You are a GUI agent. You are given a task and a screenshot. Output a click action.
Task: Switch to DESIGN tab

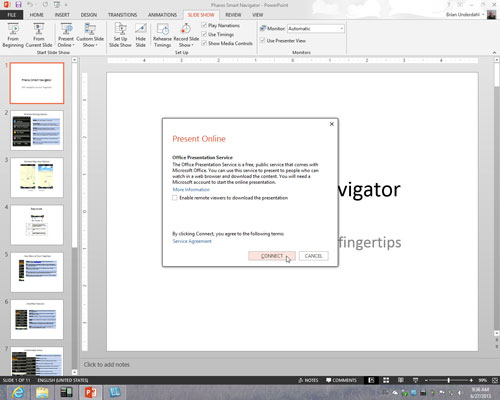point(89,15)
